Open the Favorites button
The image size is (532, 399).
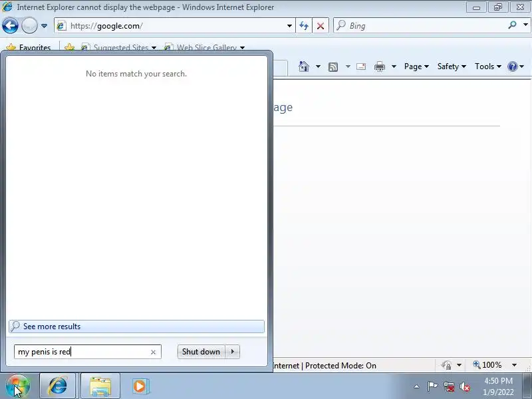click(x=29, y=47)
